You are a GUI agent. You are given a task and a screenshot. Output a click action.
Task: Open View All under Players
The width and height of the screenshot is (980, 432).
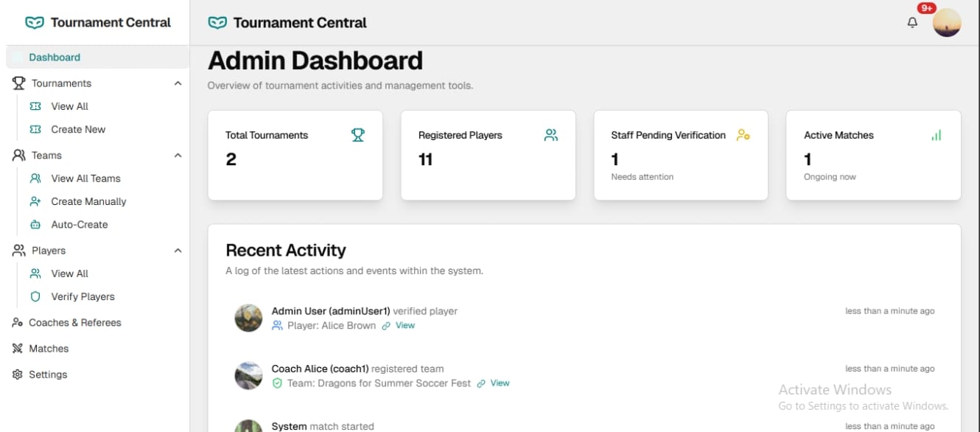pos(69,274)
